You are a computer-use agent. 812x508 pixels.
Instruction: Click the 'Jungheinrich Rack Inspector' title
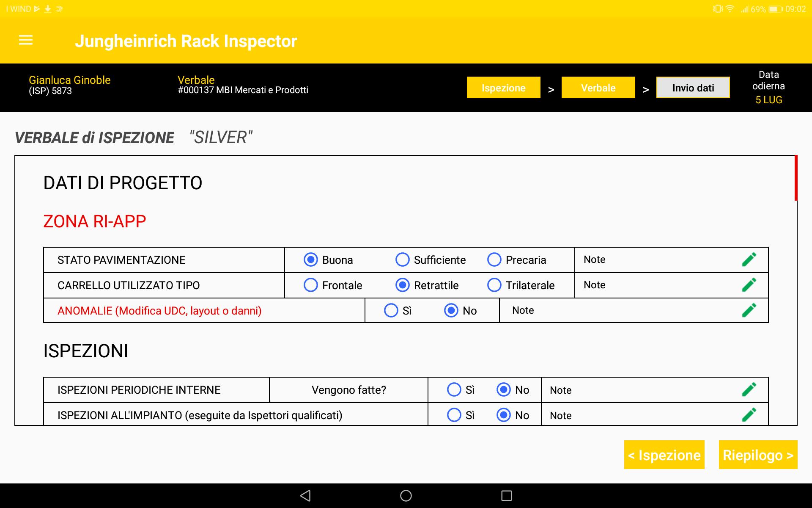(x=186, y=41)
